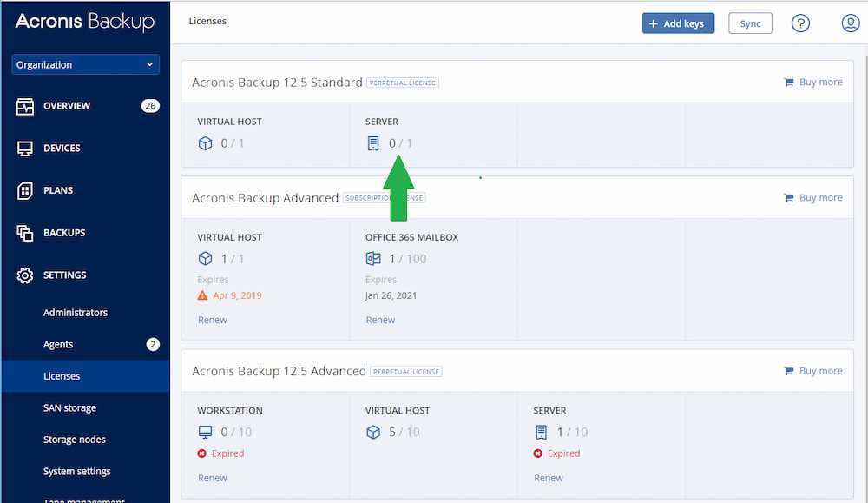
Task: Click Renew under Office 365 Mailbox
Action: [x=380, y=320]
